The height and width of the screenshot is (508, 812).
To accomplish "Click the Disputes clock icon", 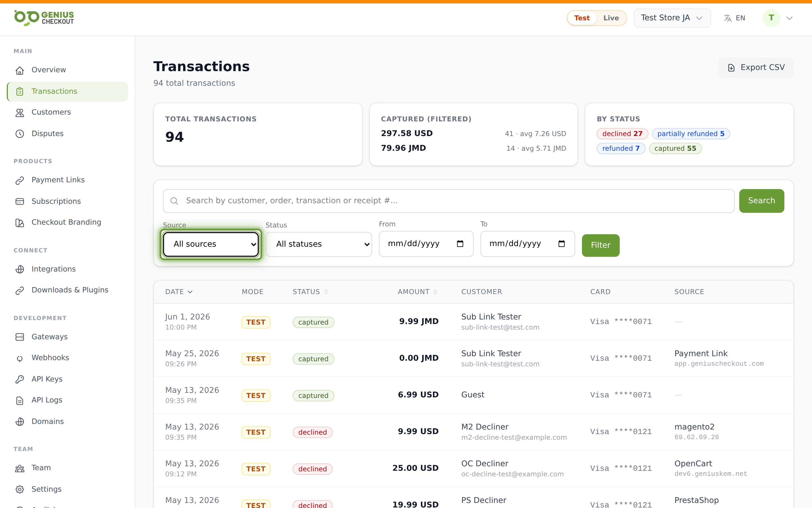I will click(20, 134).
